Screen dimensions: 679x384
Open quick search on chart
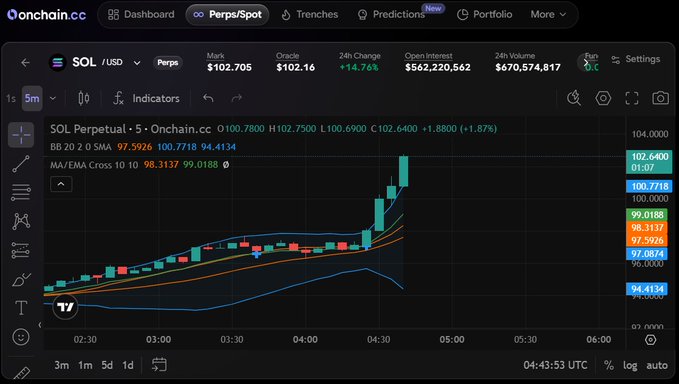pos(574,98)
